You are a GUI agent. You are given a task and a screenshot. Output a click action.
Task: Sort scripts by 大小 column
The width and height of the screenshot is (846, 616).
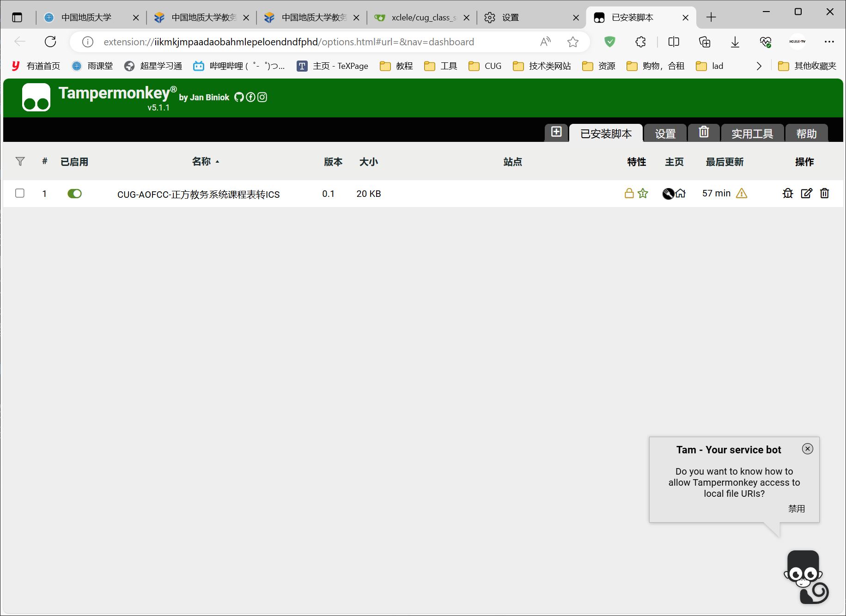[369, 162]
